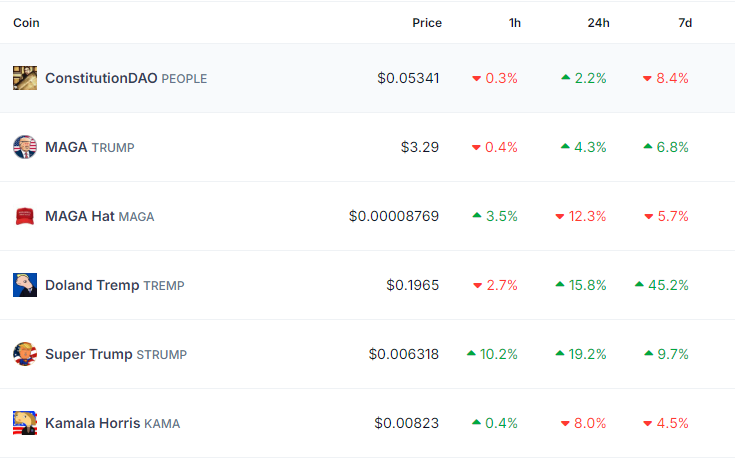
Task: Click the MAGA TRUMP coin logo
Action: pyautogui.click(x=25, y=147)
